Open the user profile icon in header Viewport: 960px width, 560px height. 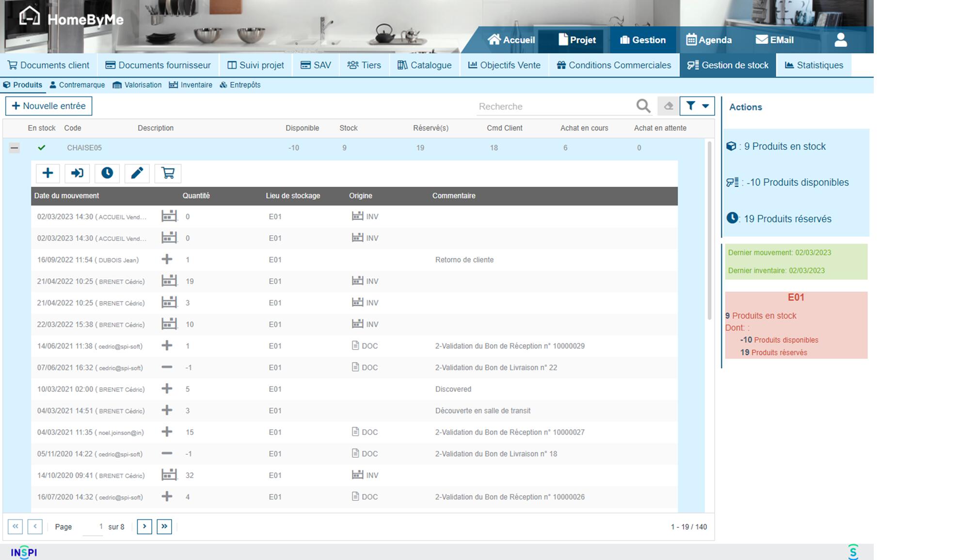(840, 40)
